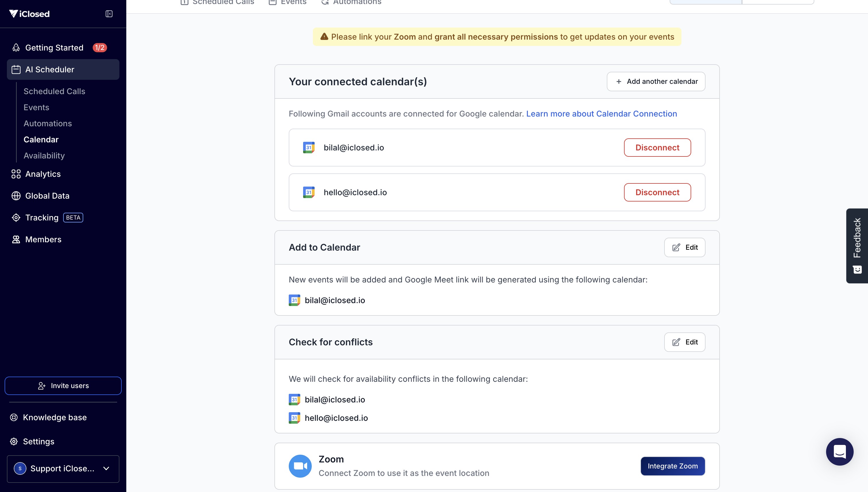Click the Getting Started rocket icon
This screenshot has width=868, height=492.
(x=16, y=48)
